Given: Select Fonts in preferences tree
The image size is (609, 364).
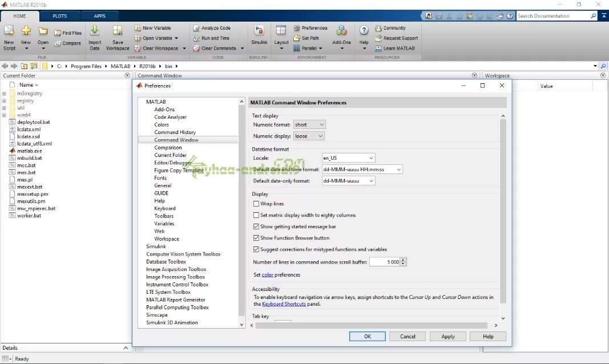Looking at the screenshot, I should tap(160, 178).
